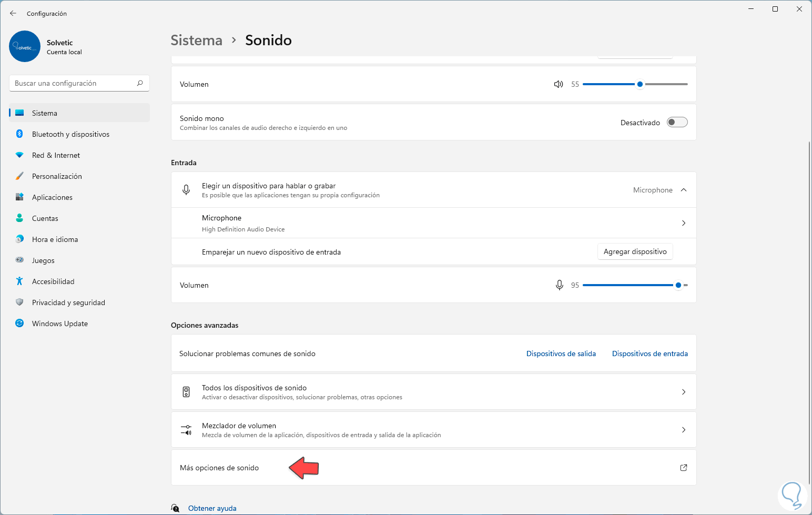Screen dimensions: 812x515
Task: Click the Bluetooth y dispositivos icon
Action: tap(19, 134)
